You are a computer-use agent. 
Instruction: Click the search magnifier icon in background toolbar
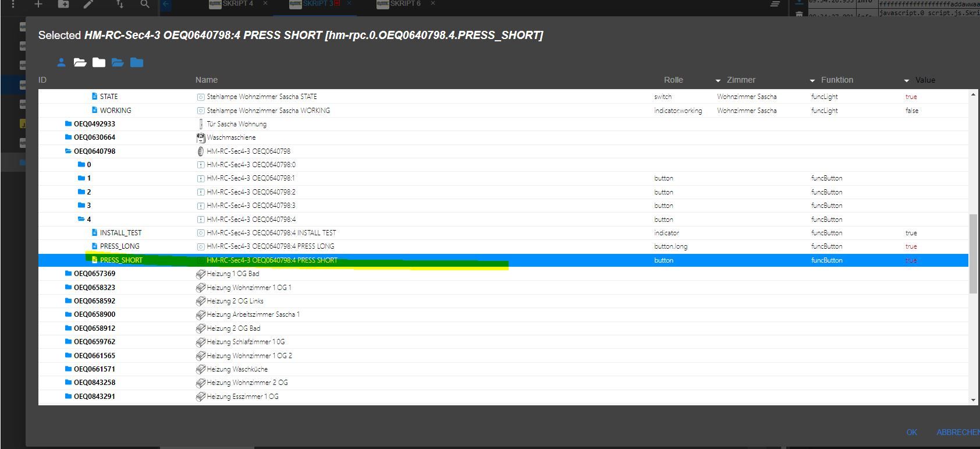click(145, 4)
